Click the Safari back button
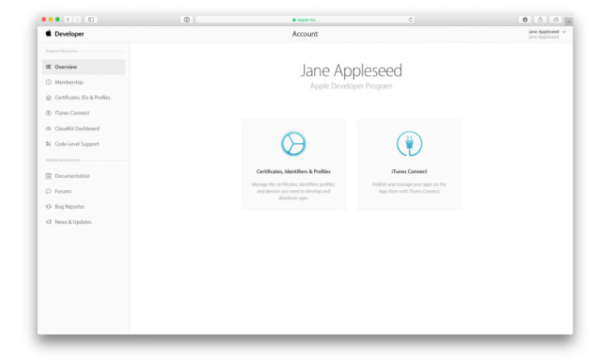Screen dimensions: 599x364 pos(68,19)
